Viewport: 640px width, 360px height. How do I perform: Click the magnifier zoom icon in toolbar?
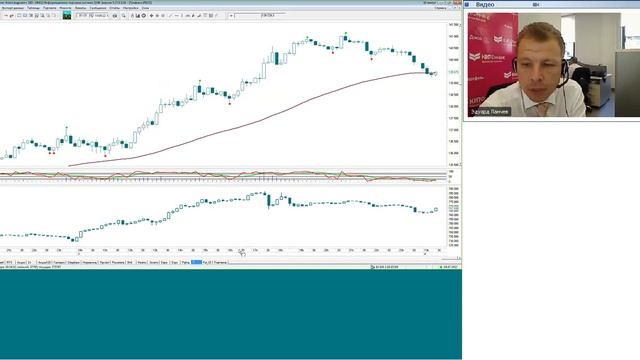tap(124, 16)
